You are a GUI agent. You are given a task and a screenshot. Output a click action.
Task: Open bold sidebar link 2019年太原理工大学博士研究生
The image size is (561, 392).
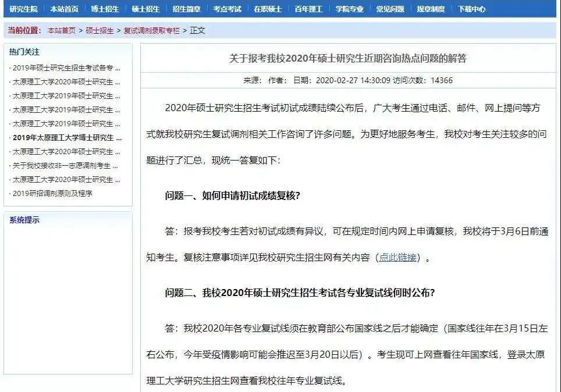(x=67, y=138)
